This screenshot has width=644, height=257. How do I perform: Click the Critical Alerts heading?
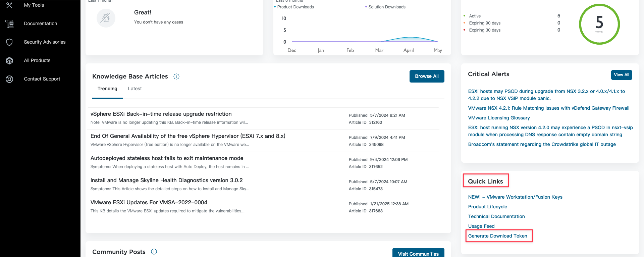(x=489, y=74)
